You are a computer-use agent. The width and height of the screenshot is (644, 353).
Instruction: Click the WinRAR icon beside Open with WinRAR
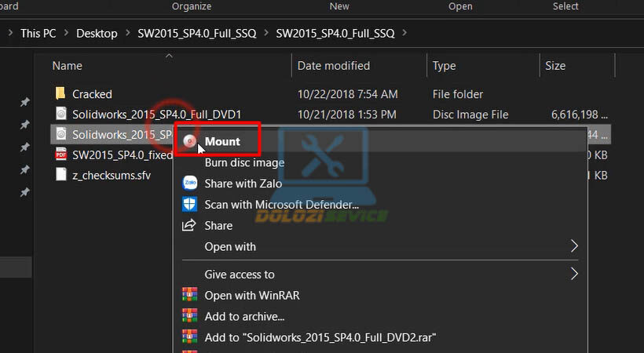click(x=189, y=296)
